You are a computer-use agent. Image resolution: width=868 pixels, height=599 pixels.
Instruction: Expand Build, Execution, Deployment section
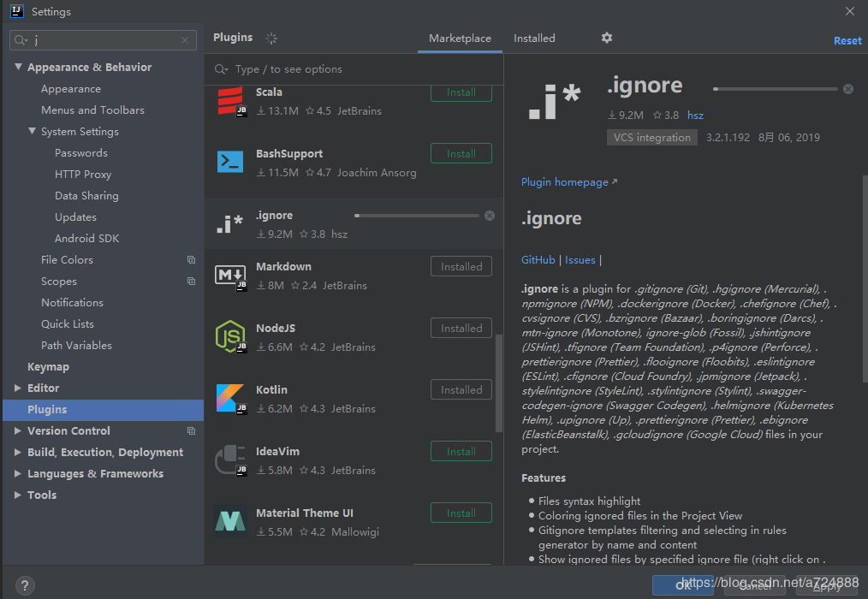pos(18,453)
